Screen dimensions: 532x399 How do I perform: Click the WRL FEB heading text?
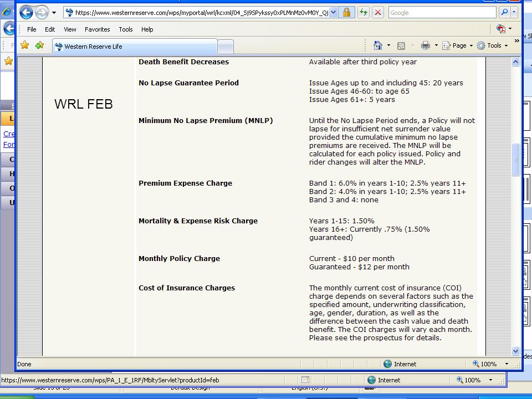[x=84, y=104]
